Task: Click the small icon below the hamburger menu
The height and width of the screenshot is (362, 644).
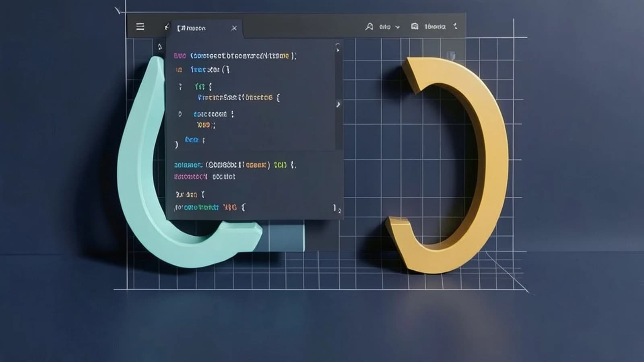Action: coord(160,47)
